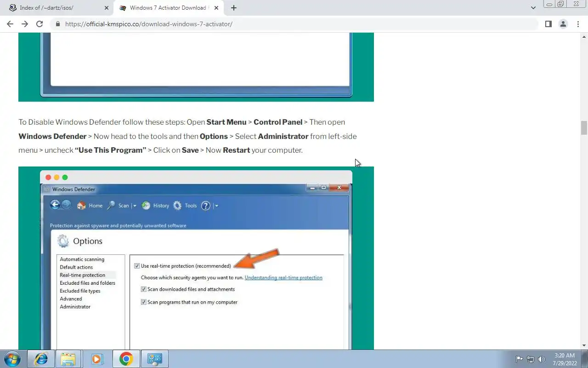Click History in the Windows Defender screenshot
This screenshot has height=368, width=588.
(156, 206)
